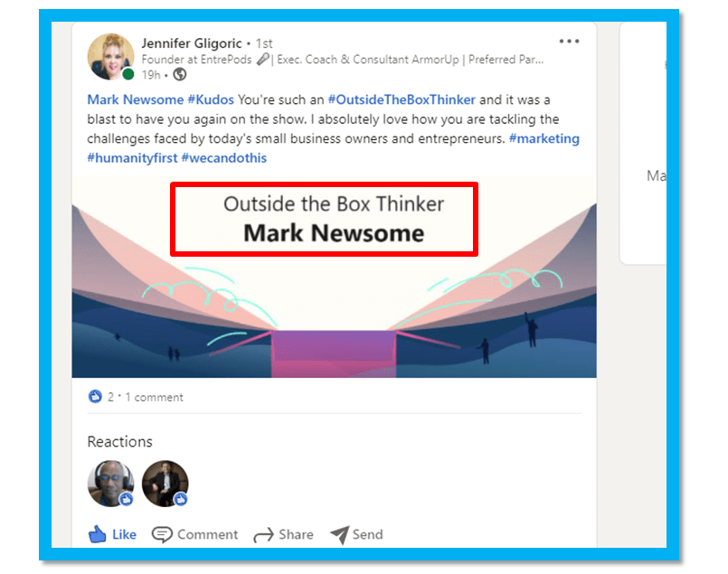Open the Mark Newsome mention link
Image resolution: width=728 pixels, height=574 pixels.
pyautogui.click(x=135, y=99)
